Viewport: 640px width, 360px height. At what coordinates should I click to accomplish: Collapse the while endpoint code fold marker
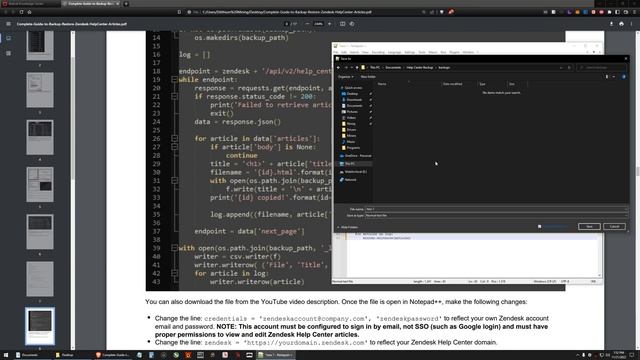pos(174,80)
